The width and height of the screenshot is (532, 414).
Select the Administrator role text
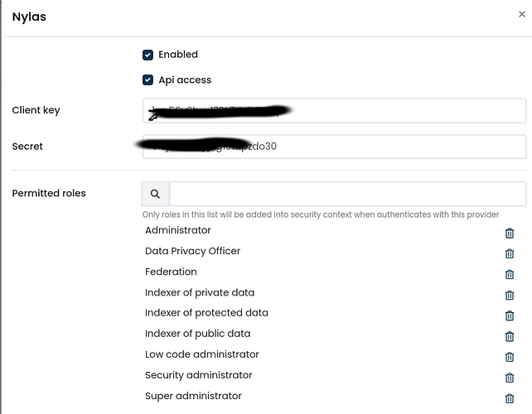click(178, 230)
